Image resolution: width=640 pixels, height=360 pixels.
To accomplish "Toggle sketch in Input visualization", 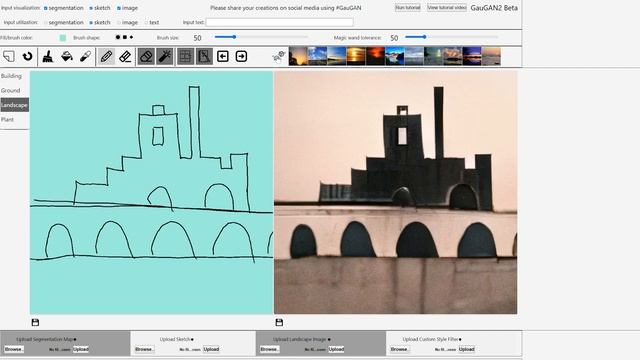I will [x=91, y=8].
